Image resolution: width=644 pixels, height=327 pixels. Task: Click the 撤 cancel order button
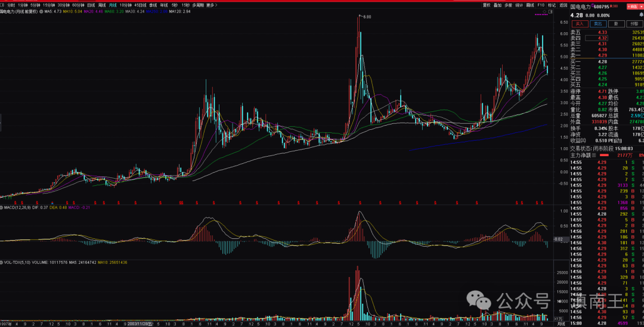point(616,24)
